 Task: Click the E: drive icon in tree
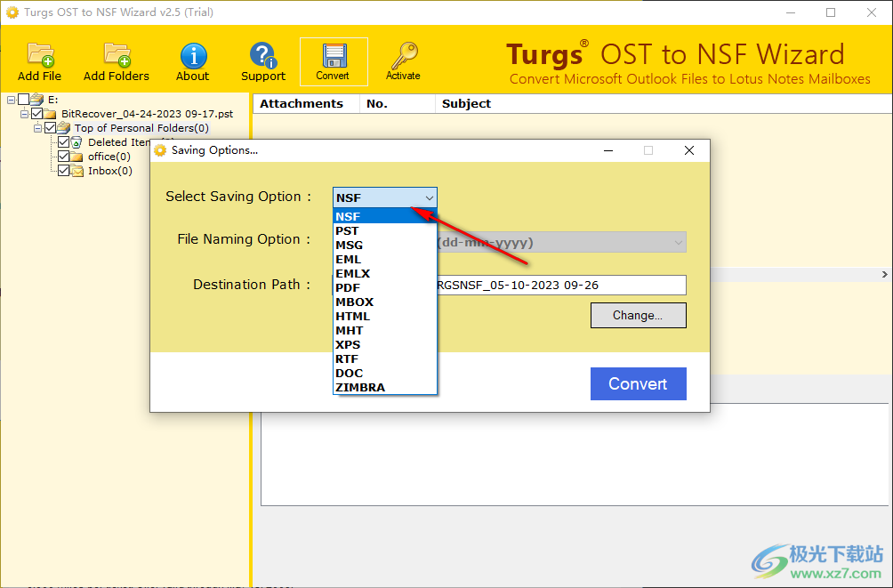pyautogui.click(x=37, y=100)
